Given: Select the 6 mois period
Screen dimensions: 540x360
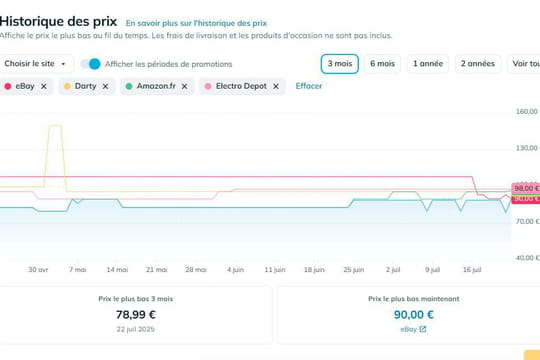Looking at the screenshot, I should click(382, 64).
